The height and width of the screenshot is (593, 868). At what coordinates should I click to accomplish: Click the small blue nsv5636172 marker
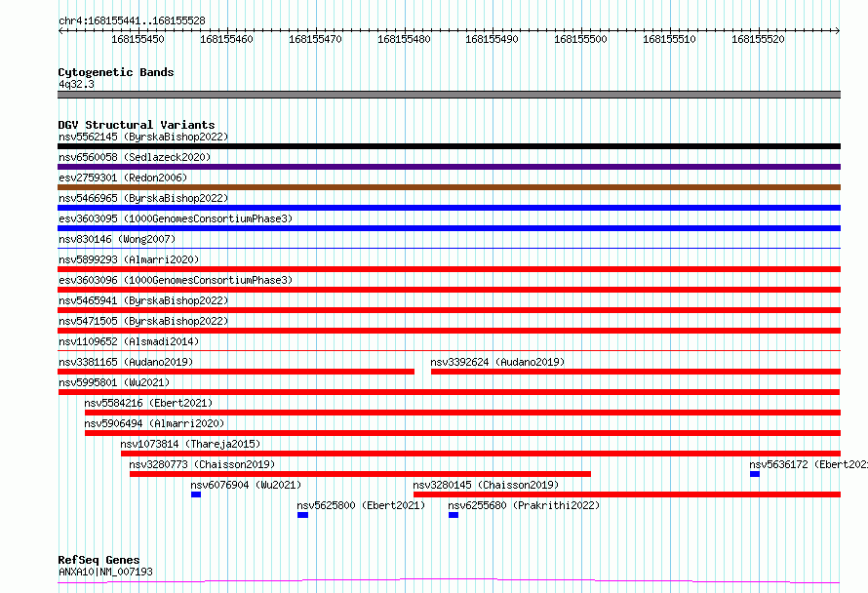[755, 474]
